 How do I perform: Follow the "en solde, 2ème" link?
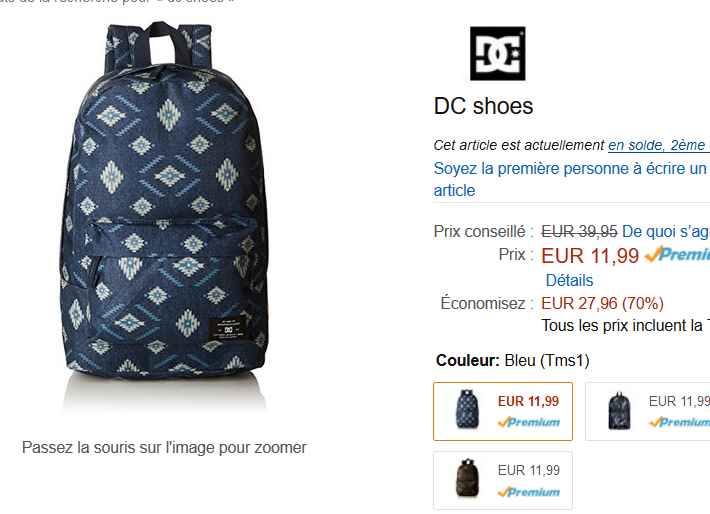tap(658, 145)
